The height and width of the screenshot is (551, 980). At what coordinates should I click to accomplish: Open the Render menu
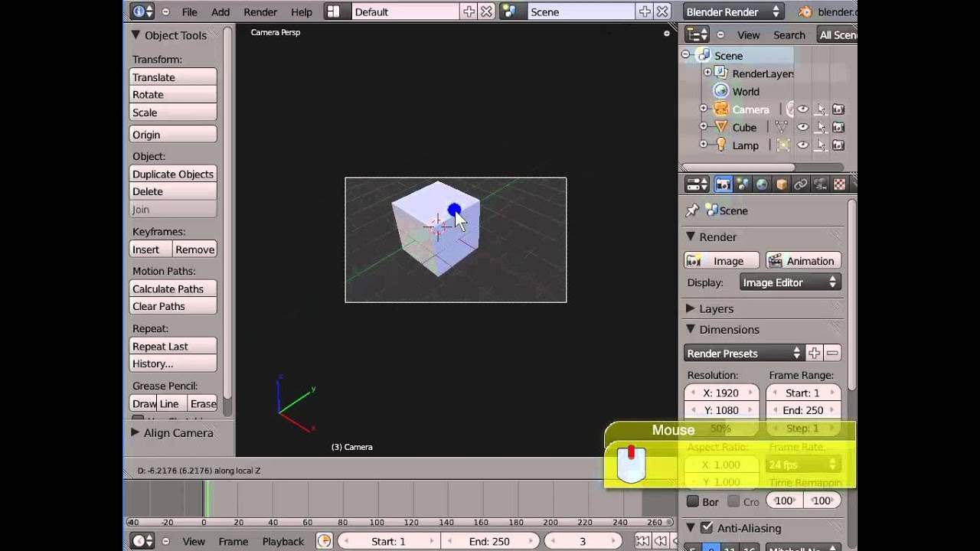(260, 12)
